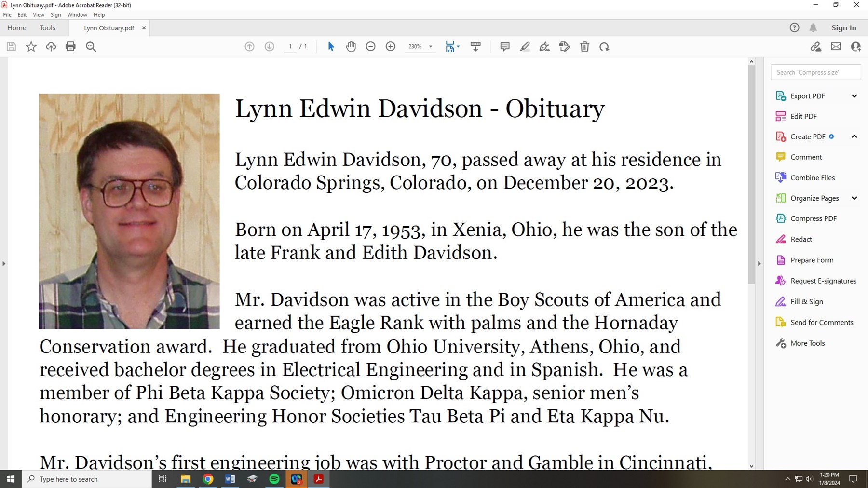This screenshot has height=488, width=868.
Task: Select the Highlight text tool
Action: pos(525,46)
